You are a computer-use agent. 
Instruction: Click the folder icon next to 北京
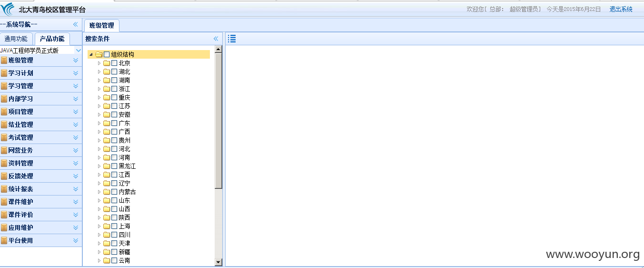(x=107, y=63)
